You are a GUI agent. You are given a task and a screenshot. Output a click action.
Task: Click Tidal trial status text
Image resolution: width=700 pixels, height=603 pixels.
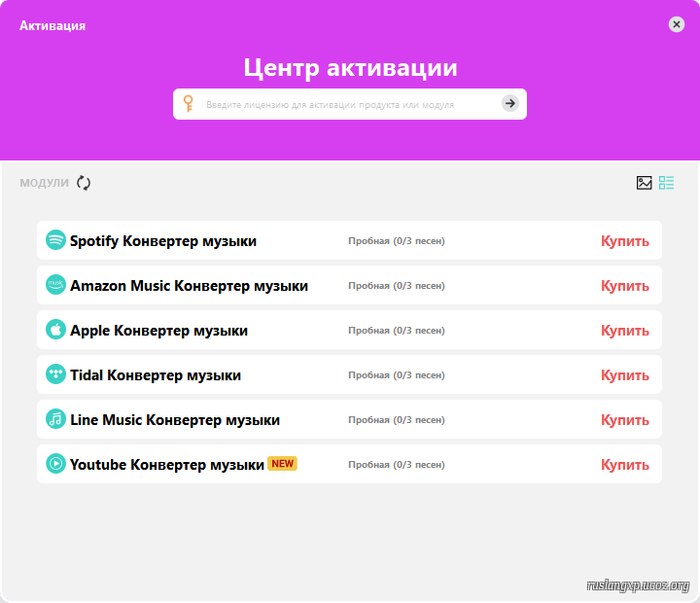click(397, 375)
